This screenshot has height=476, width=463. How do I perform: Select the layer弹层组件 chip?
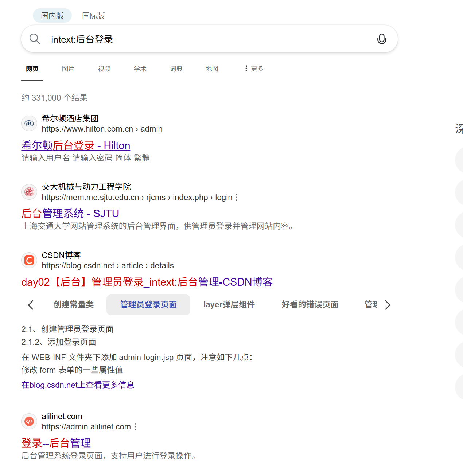pos(229,305)
